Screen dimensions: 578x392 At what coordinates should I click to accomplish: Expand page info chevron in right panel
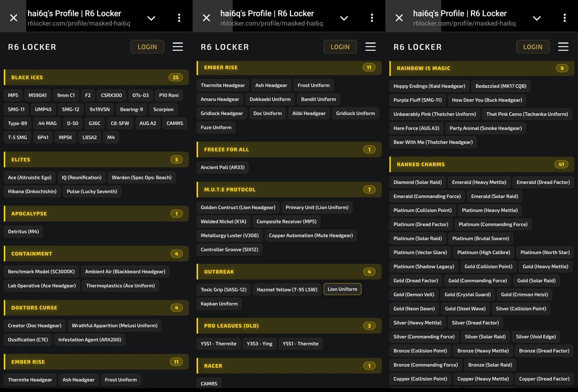coord(537,18)
